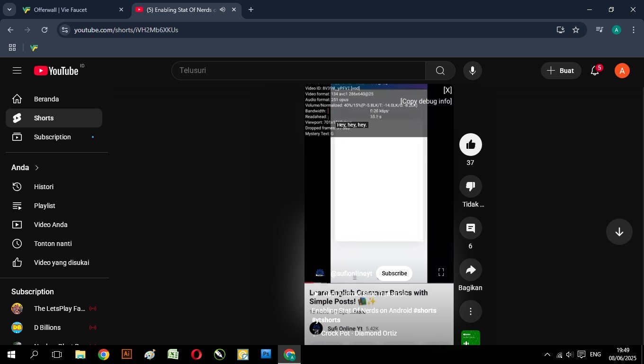Expand the Anda section chevron

(x=37, y=168)
